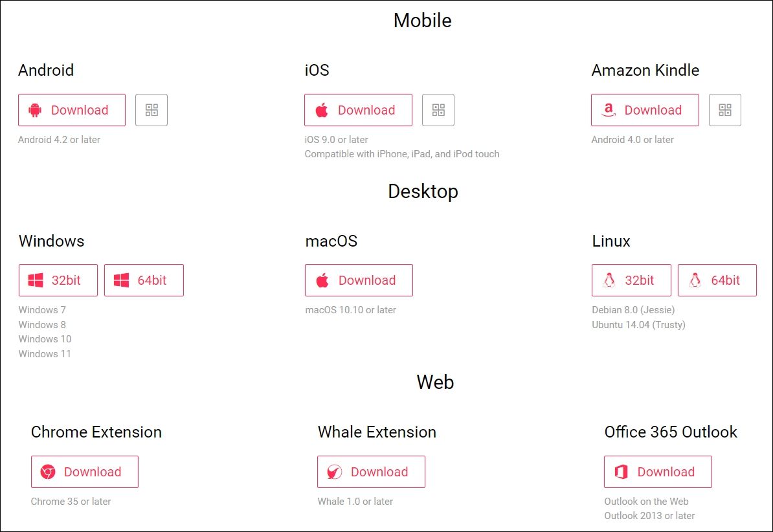Download the 32bit Linux build

(x=631, y=280)
